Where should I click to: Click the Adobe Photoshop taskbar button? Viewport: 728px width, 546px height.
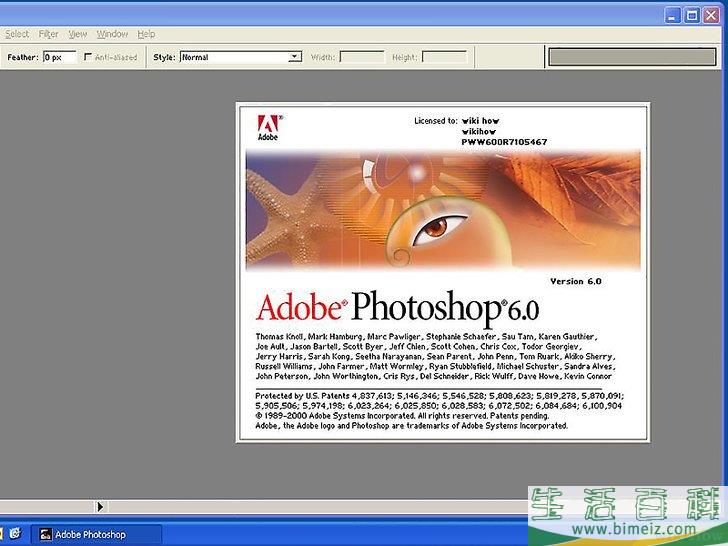(x=97, y=534)
